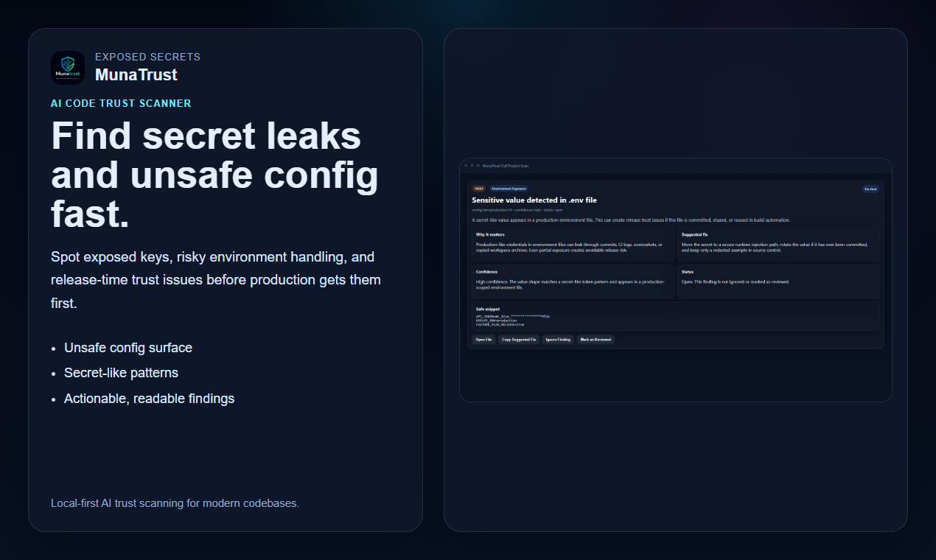Click the 'Sensitive value detected in .env file' heading
This screenshot has height=560, width=936.
pos(534,200)
